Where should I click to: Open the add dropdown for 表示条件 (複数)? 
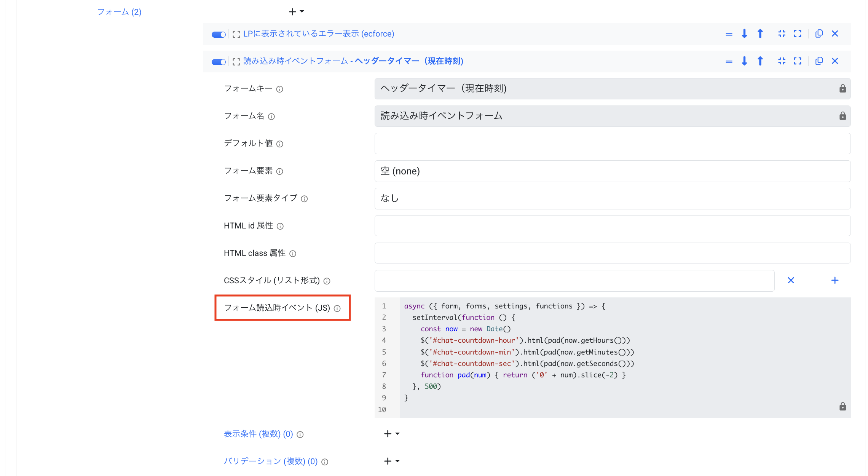click(391, 434)
